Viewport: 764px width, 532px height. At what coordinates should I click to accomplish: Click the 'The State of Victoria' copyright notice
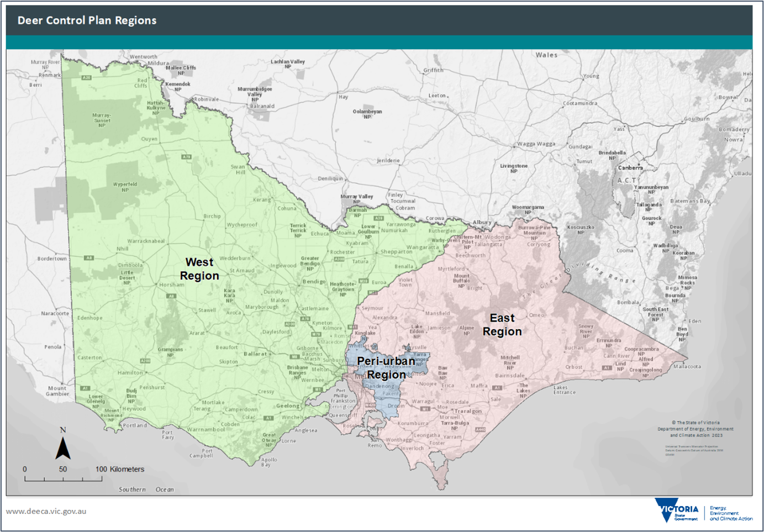coord(695,429)
